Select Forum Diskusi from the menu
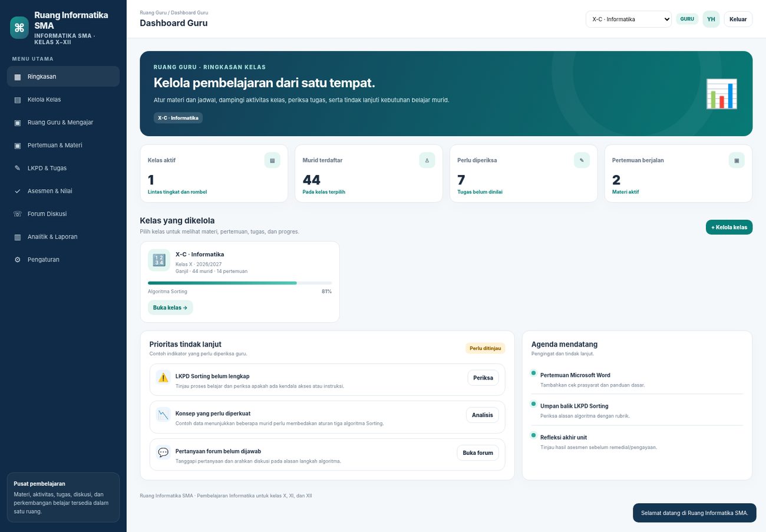 pyautogui.click(x=63, y=214)
